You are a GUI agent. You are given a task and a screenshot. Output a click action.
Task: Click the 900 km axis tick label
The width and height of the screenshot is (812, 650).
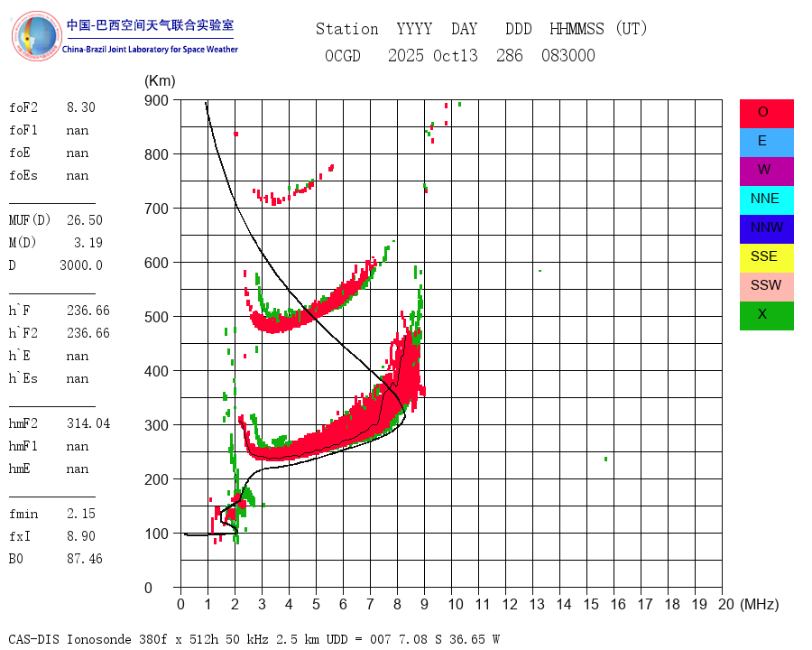click(x=156, y=100)
